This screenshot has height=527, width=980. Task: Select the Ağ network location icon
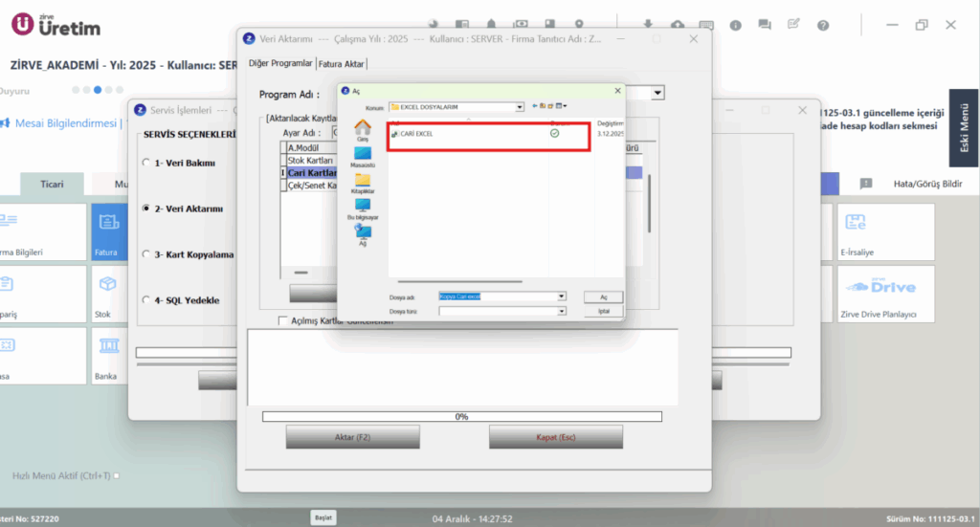363,235
